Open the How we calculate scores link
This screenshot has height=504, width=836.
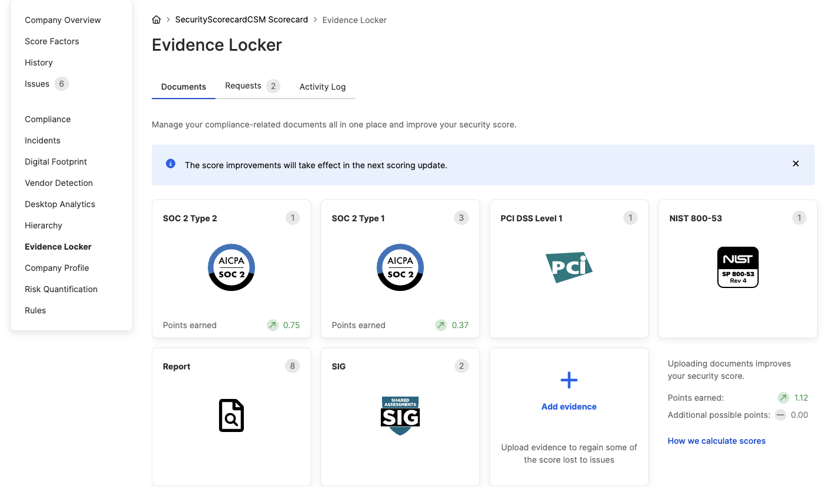(716, 441)
